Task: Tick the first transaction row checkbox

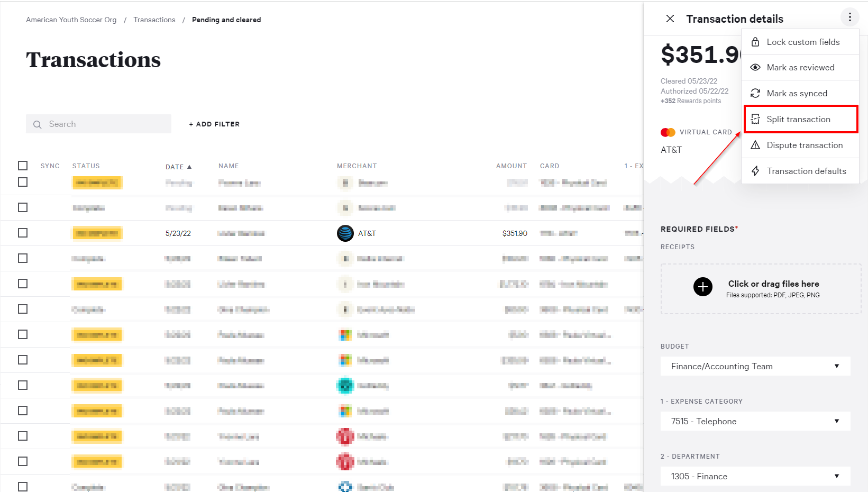Action: pyautogui.click(x=23, y=182)
